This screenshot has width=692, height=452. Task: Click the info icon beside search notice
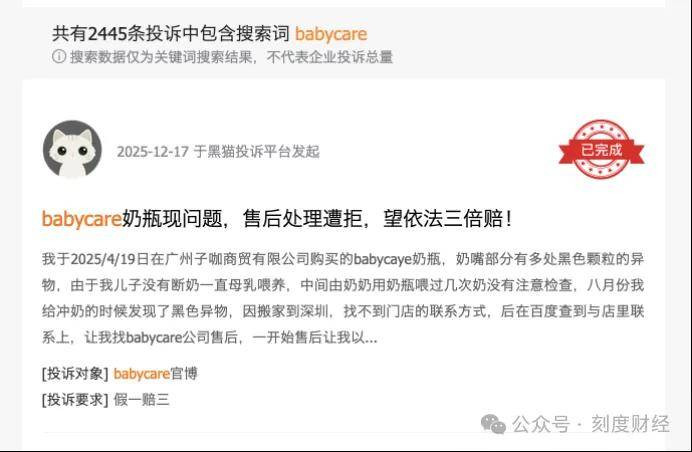coord(59,56)
